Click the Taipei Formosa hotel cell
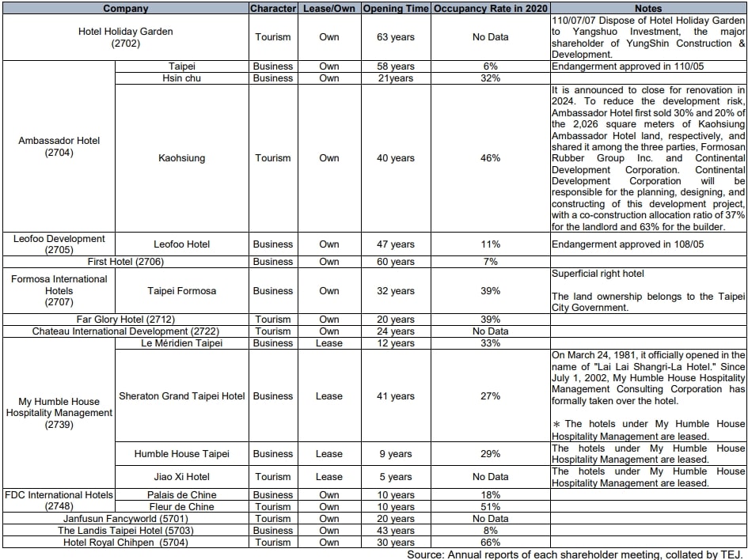The width and height of the screenshot is (748, 560). pyautogui.click(x=182, y=291)
